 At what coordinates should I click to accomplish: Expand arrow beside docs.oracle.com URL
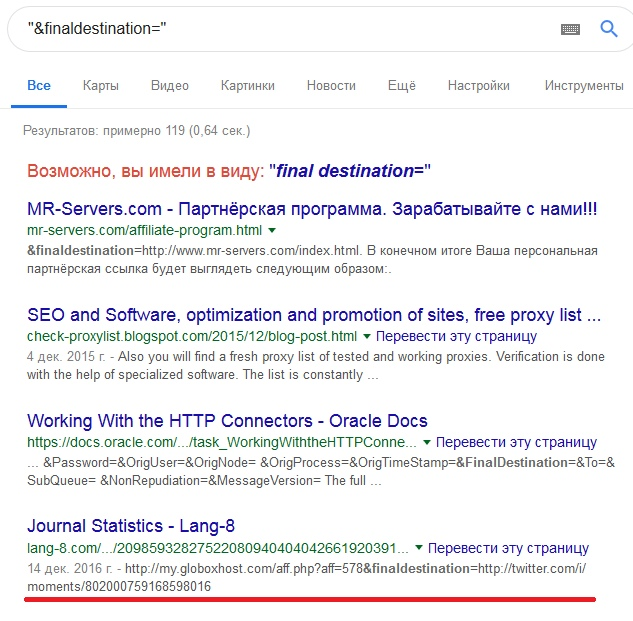(x=426, y=443)
